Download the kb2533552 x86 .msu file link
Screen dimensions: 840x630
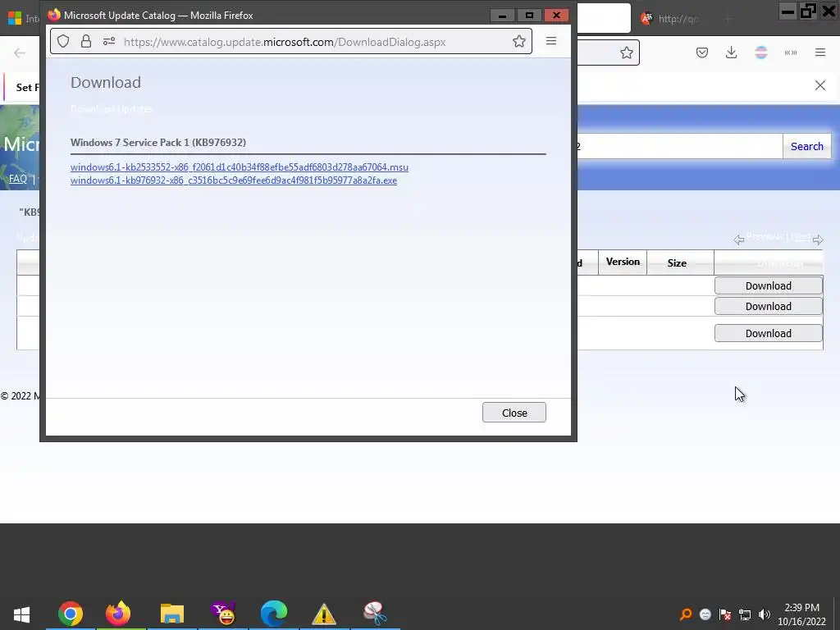[239, 167]
